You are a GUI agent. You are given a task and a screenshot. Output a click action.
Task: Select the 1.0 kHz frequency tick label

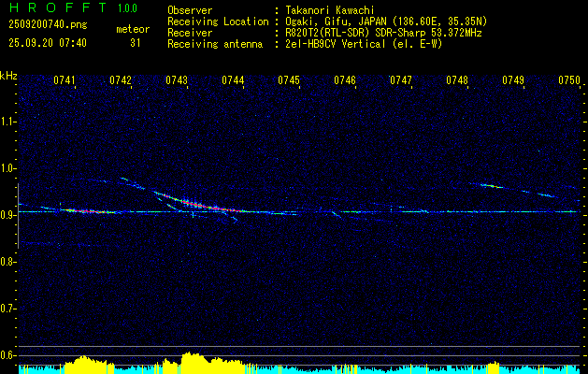[8, 167]
